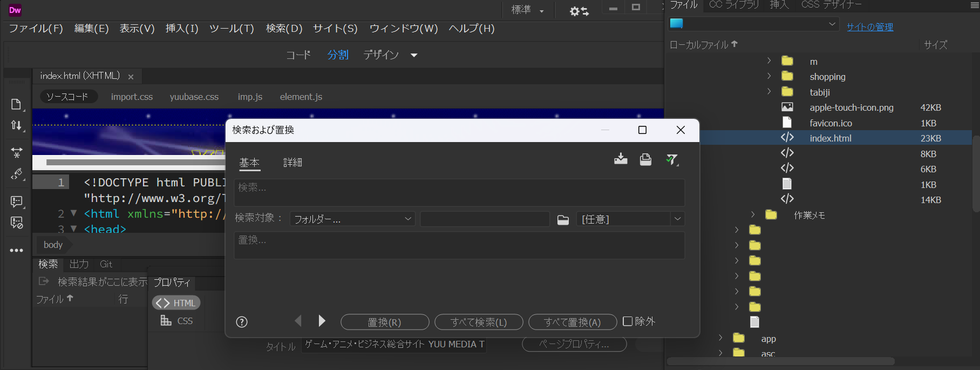Sort files by the サイズ column header
Image resolution: width=980 pixels, height=370 pixels.
coord(935,45)
